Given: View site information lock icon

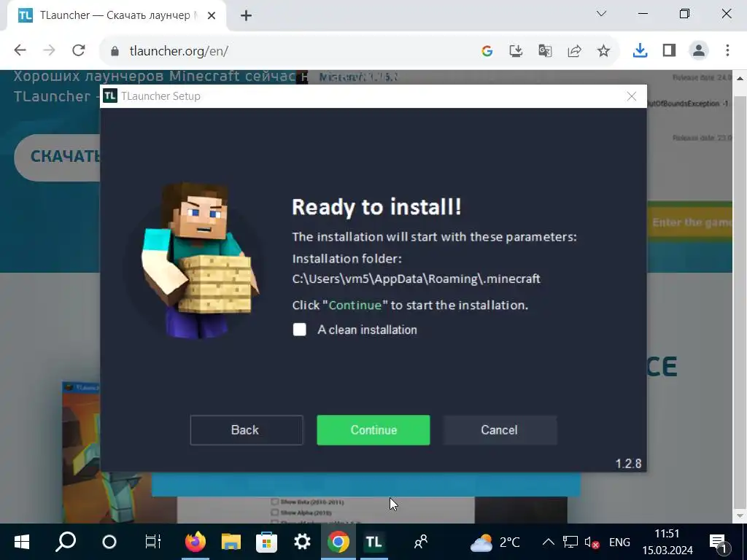Looking at the screenshot, I should tap(115, 51).
